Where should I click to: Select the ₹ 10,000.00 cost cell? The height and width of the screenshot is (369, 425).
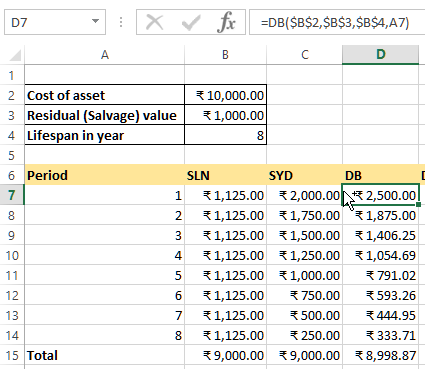click(225, 95)
